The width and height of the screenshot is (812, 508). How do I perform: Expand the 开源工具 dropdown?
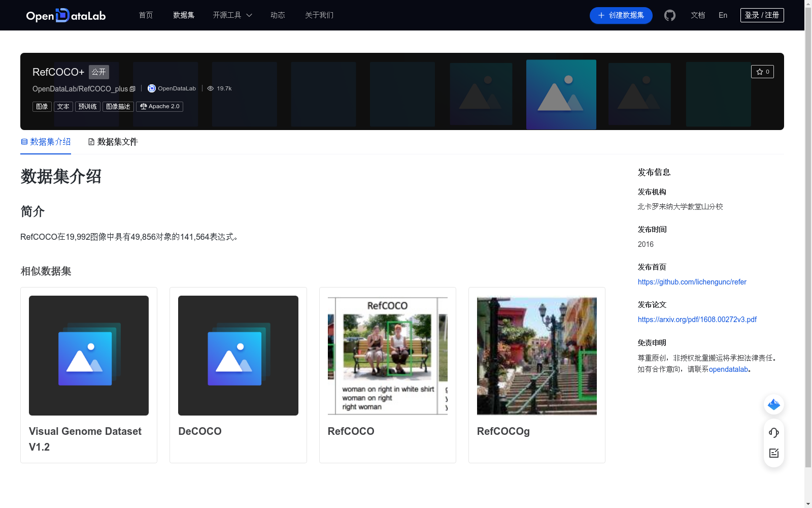(232, 15)
